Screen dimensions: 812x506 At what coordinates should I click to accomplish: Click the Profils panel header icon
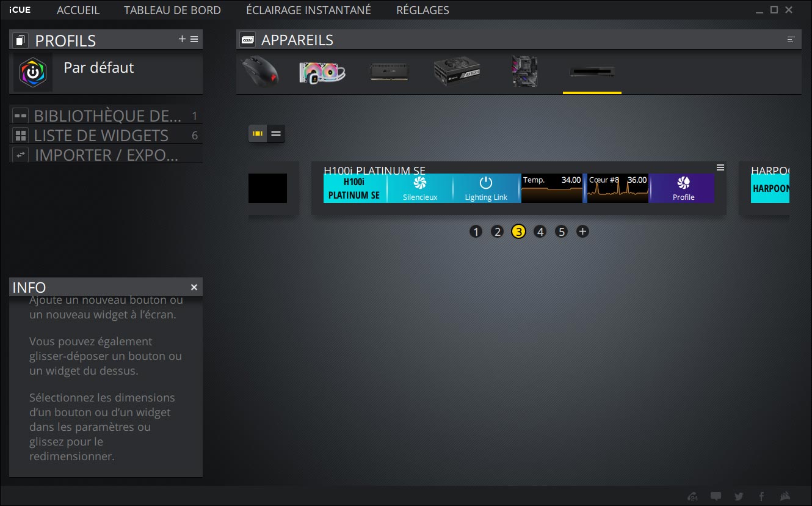coord(21,40)
